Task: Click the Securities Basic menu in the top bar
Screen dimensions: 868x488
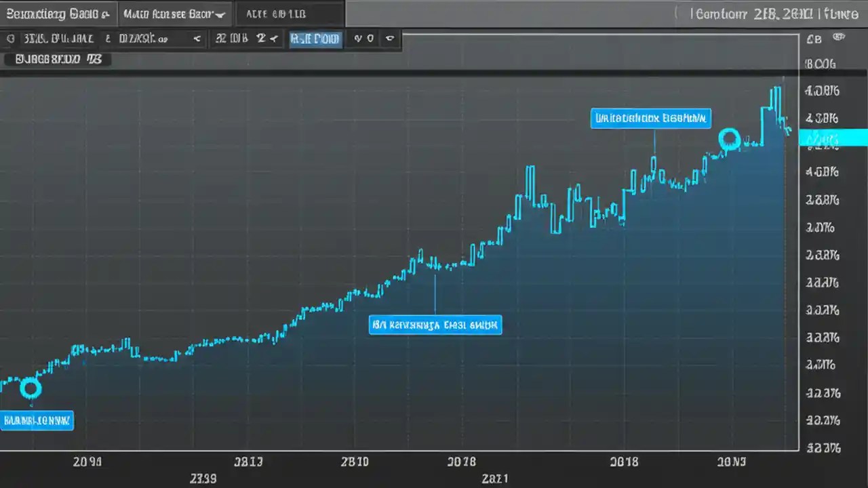Action: coord(59,14)
